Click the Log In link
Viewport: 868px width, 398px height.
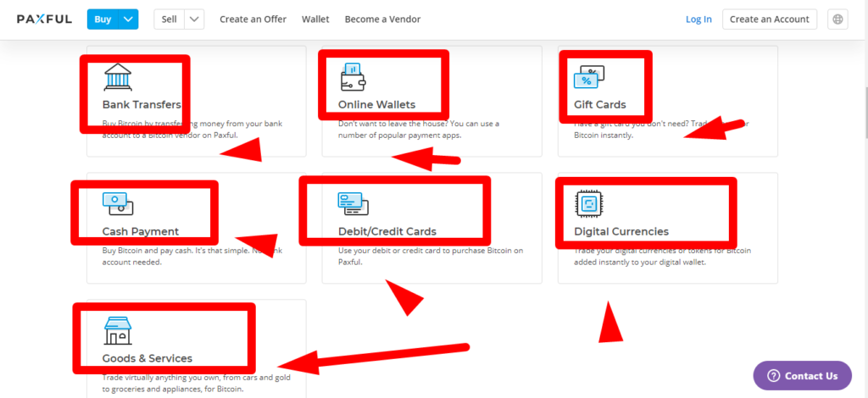698,19
